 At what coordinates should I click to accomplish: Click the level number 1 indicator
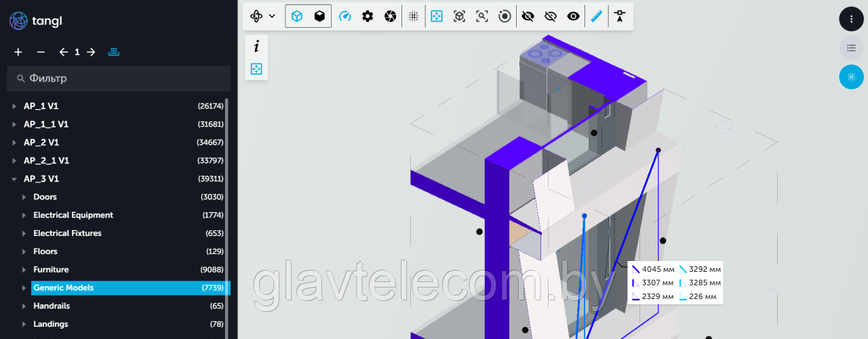[x=77, y=52]
